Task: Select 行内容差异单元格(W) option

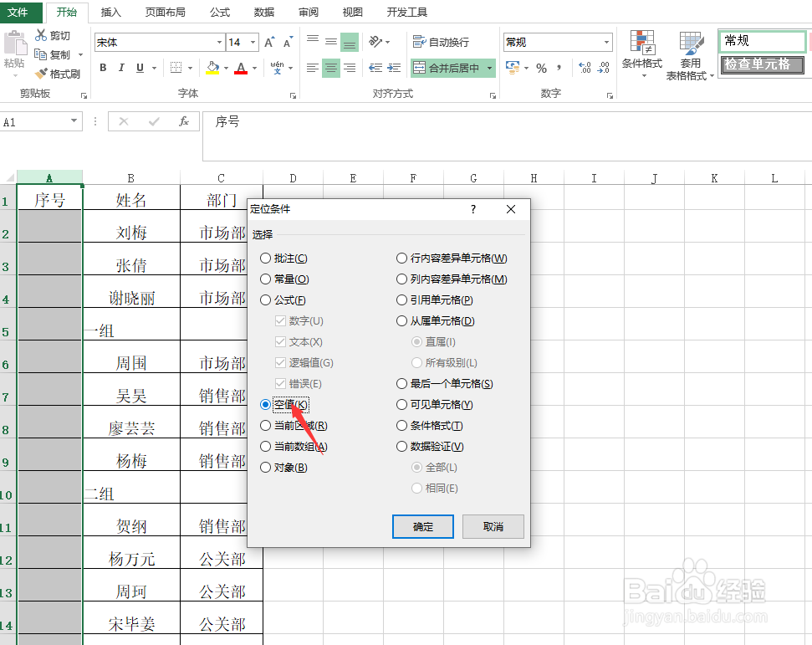Action: (452, 258)
